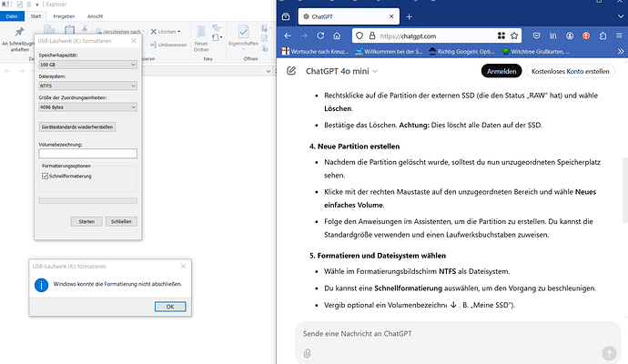Screen dimensions: 628x364
Task: Switch to the Start ribbon tab
Action: tap(35, 16)
